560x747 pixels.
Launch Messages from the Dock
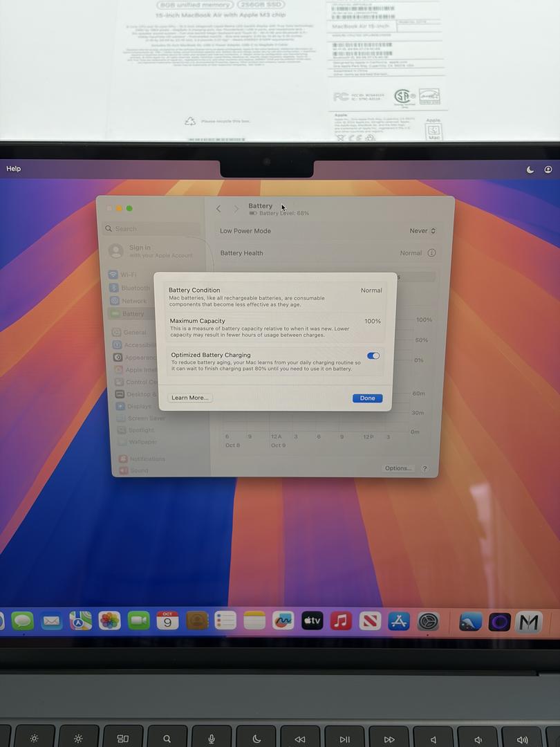coord(22,620)
